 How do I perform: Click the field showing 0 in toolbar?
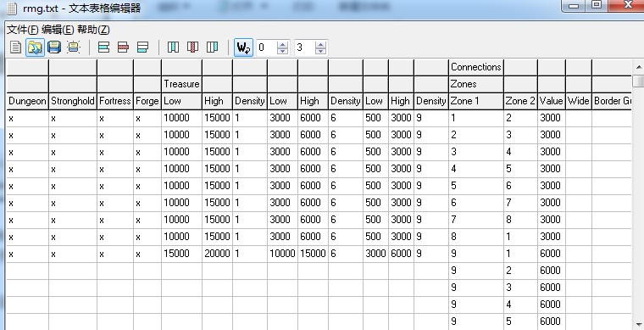267,48
